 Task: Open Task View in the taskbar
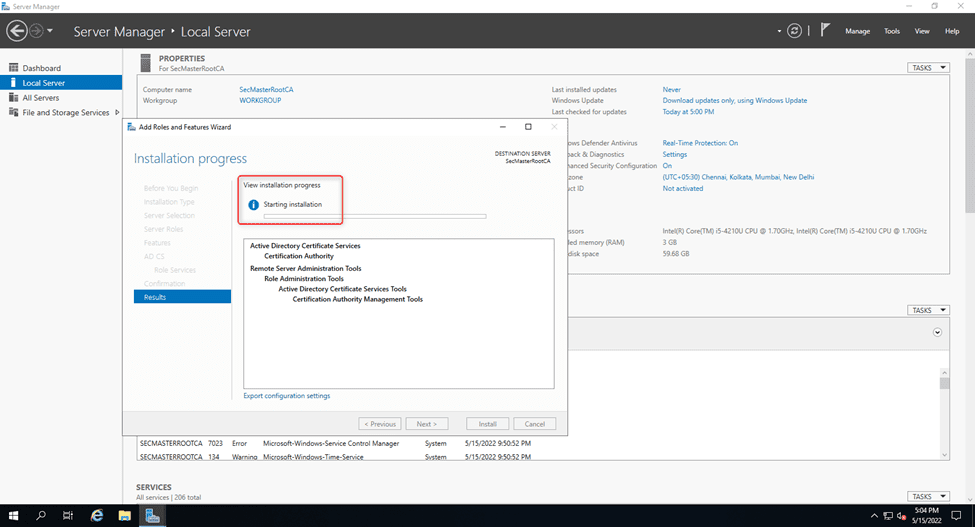(x=68, y=515)
